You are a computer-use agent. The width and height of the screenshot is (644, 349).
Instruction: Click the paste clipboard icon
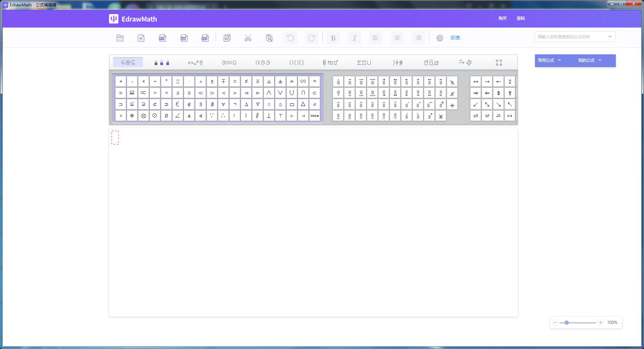point(269,38)
